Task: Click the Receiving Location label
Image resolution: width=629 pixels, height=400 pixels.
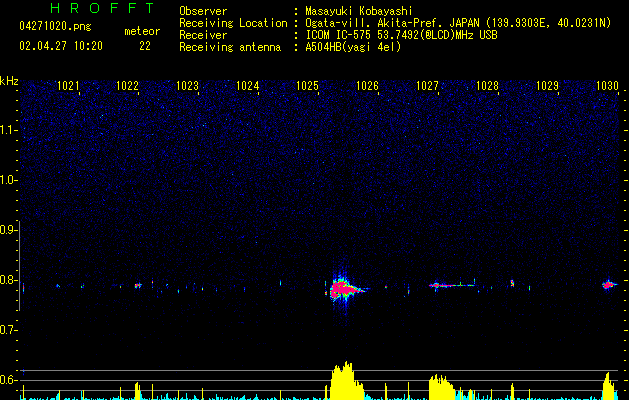Action: coord(233,23)
